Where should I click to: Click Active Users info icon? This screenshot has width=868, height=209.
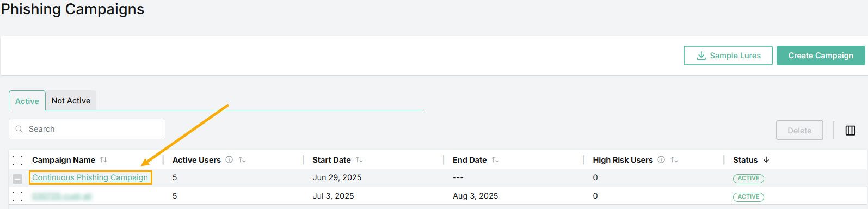229,160
